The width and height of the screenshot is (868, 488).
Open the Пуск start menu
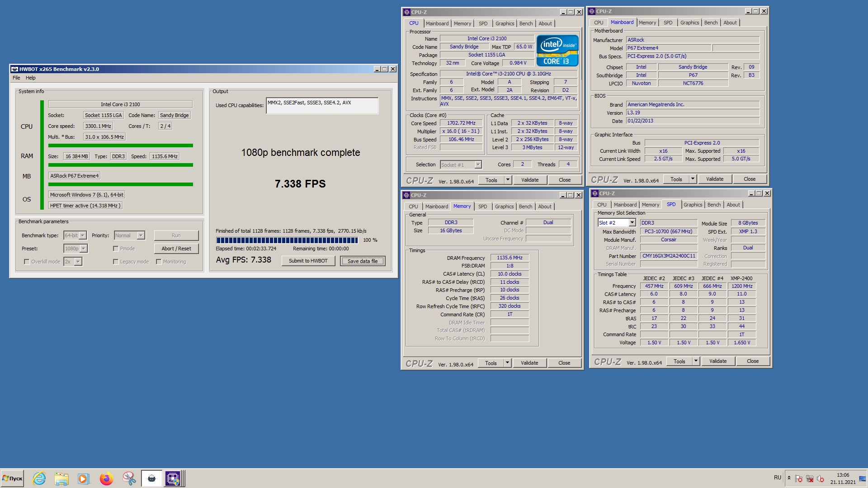click(12, 478)
